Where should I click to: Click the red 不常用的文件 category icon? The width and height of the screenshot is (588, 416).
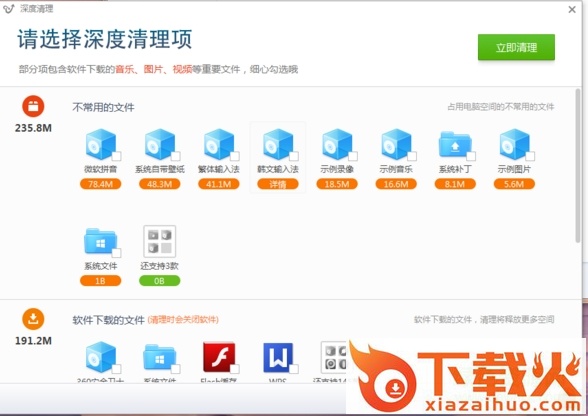tap(33, 106)
